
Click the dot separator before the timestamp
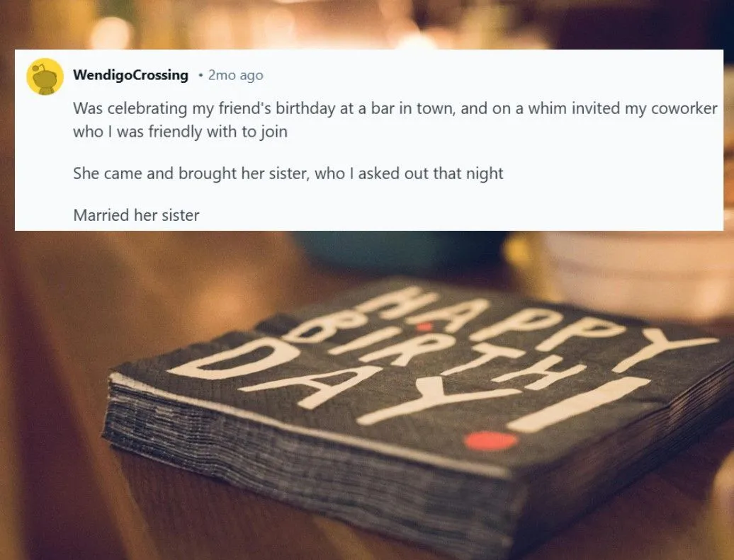tap(201, 75)
